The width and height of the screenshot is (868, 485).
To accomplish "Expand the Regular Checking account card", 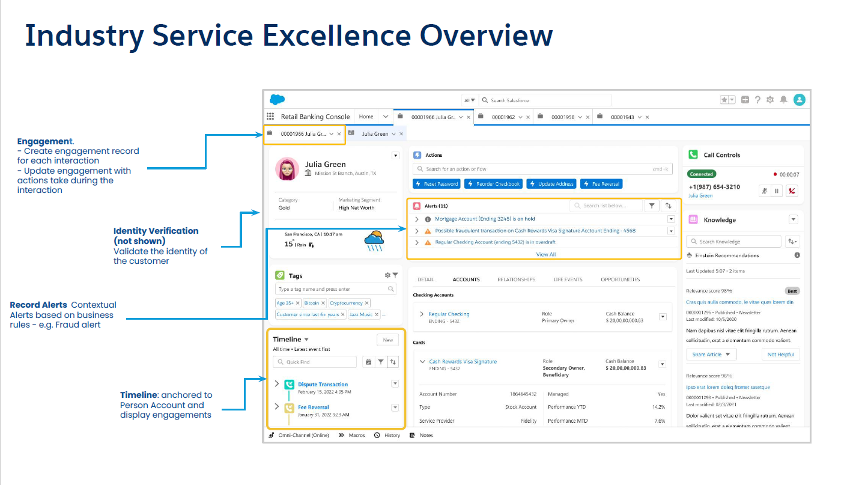I will (x=422, y=314).
